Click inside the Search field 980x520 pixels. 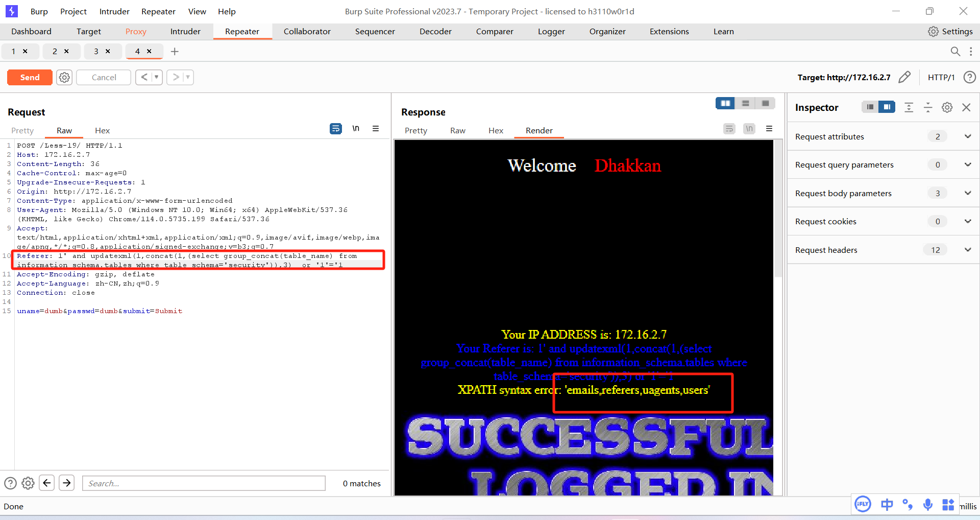tap(203, 483)
